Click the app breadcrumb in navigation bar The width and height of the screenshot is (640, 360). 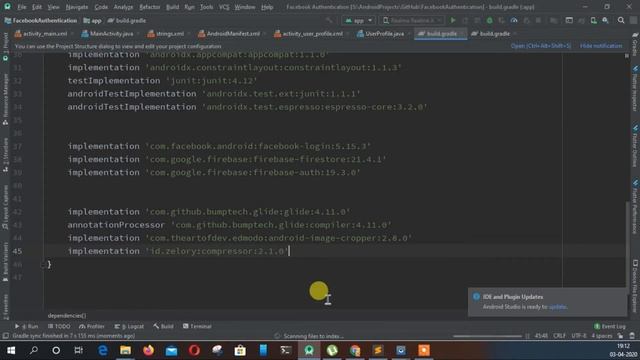[93, 20]
